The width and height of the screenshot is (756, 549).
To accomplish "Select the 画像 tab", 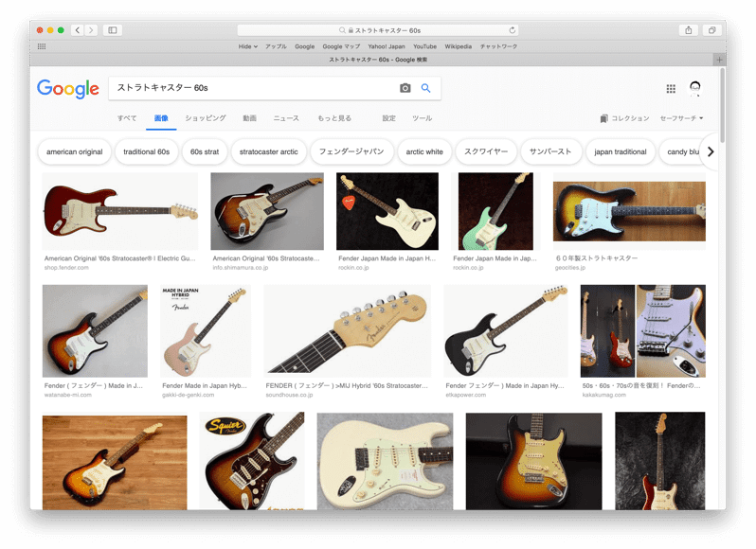I will click(x=161, y=118).
